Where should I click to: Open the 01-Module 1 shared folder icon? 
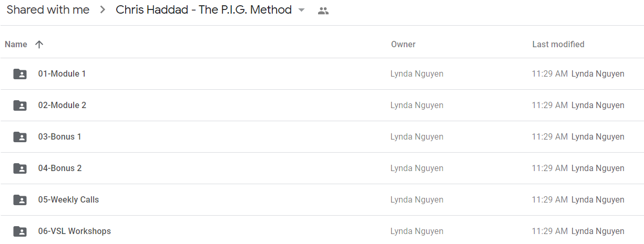click(x=20, y=74)
